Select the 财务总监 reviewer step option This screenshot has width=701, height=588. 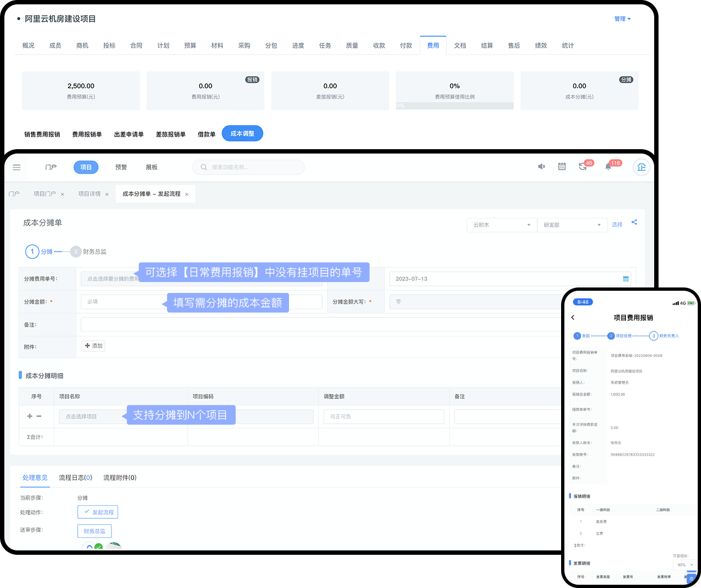[x=95, y=531]
